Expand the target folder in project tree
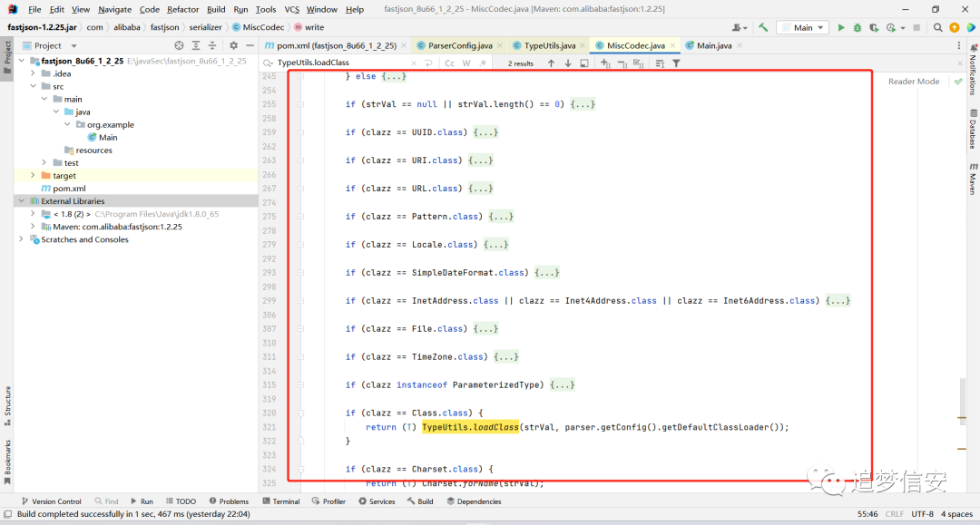Viewport: 980px width, 525px height. (x=33, y=175)
